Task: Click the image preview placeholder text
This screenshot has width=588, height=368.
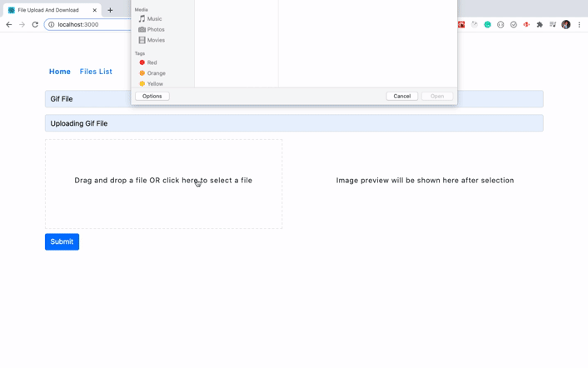Action: click(x=425, y=180)
